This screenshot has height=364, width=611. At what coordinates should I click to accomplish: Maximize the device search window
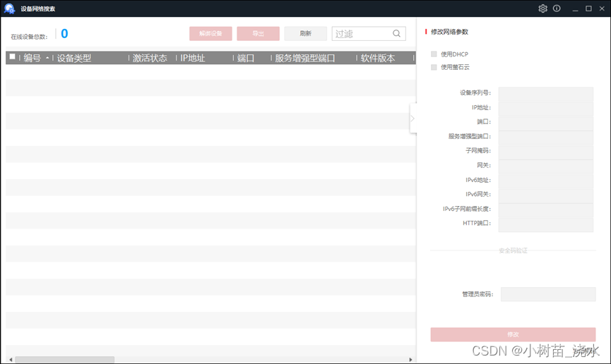point(589,8)
